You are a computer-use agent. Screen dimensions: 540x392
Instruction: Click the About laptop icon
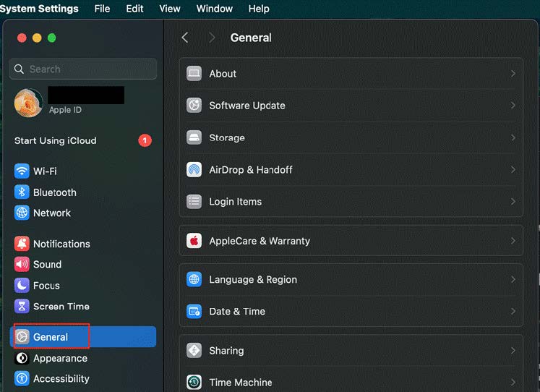tap(194, 73)
